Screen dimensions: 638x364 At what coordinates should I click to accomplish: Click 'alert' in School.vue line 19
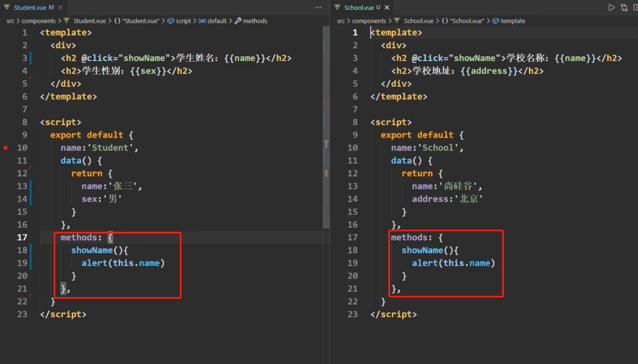425,263
